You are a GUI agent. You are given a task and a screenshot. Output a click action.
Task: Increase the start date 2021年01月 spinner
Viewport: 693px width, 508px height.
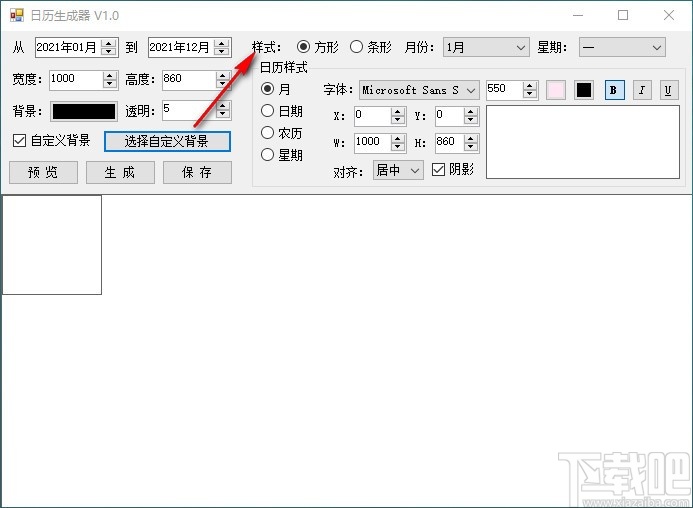(x=109, y=43)
